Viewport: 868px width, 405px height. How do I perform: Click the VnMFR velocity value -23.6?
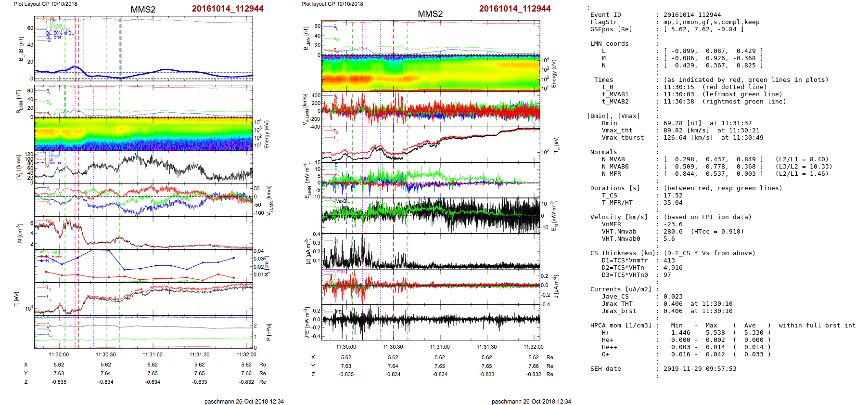tap(673, 224)
